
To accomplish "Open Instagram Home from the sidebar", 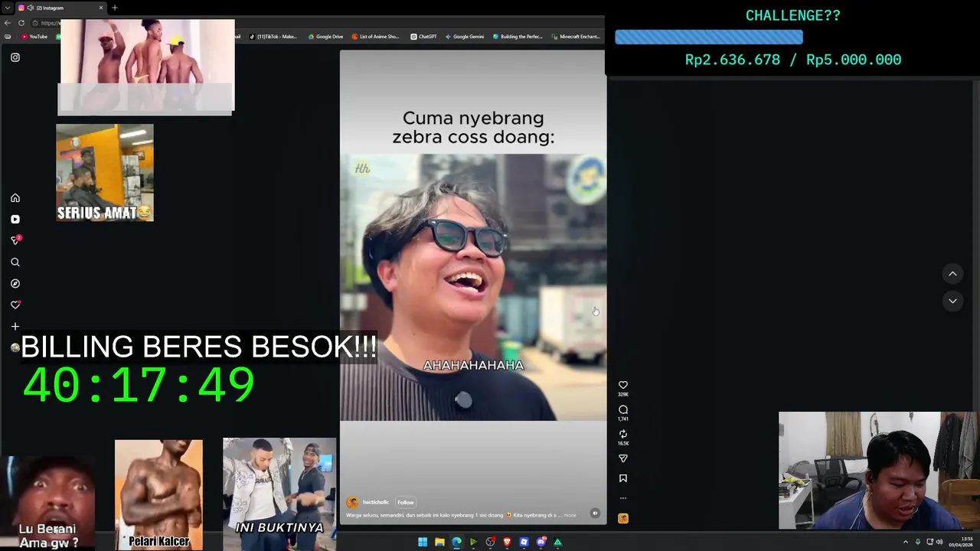I will (x=15, y=198).
